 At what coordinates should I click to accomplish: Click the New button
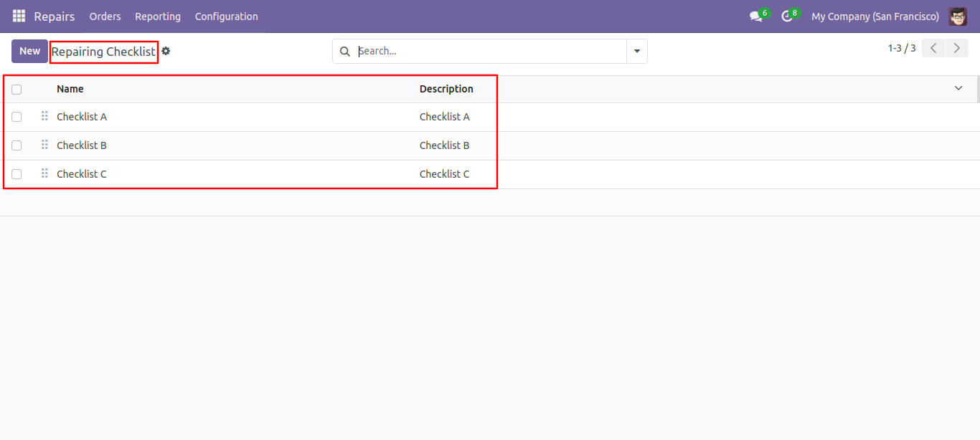(29, 51)
